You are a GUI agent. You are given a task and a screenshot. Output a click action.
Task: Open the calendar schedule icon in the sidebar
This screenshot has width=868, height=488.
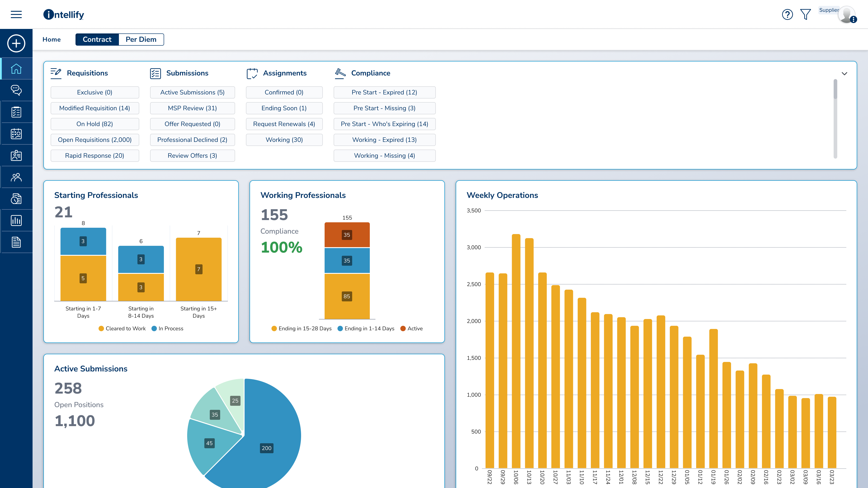(16, 133)
